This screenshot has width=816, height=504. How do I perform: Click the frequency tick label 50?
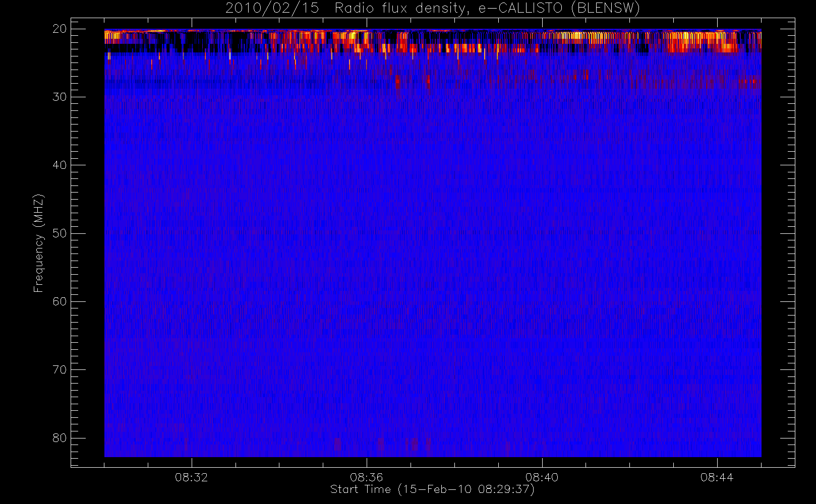pos(60,233)
